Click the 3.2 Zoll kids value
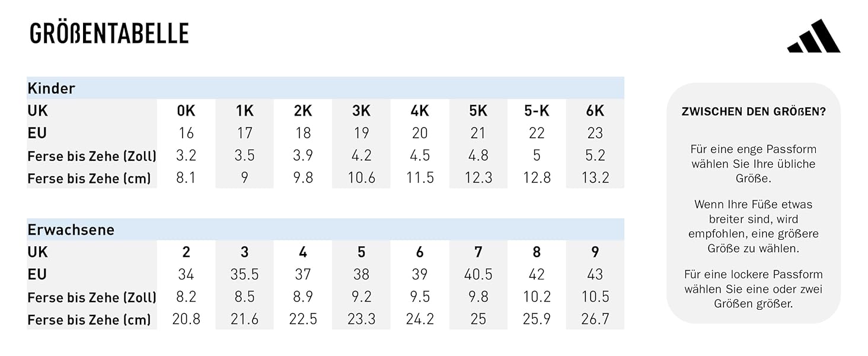Screen dimensions: 868x356 click(x=186, y=155)
